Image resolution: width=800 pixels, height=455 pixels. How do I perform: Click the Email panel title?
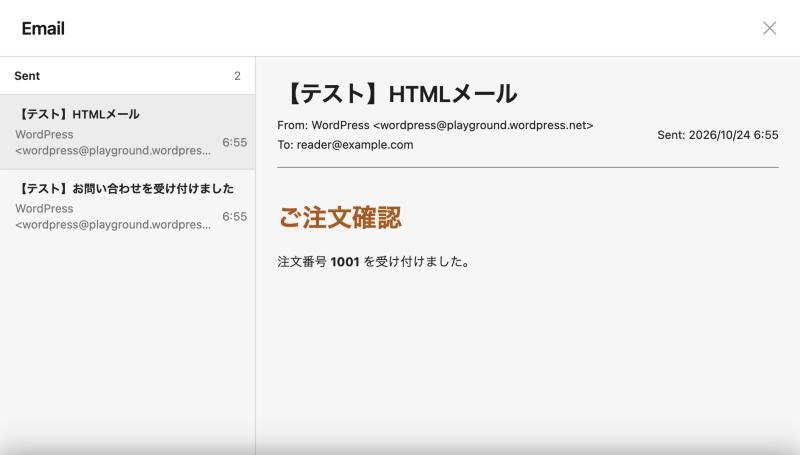click(x=43, y=29)
